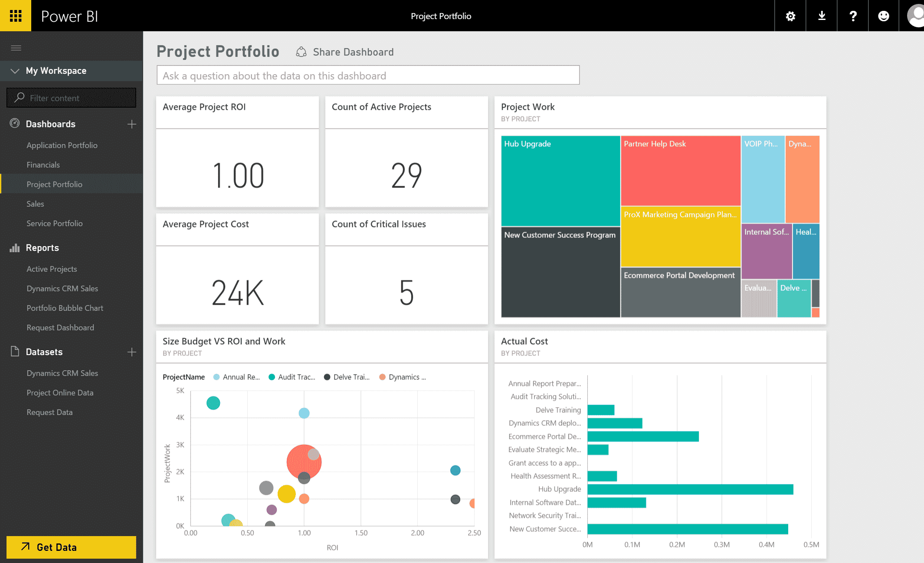Click the Filter content search field
The image size is (924, 563).
tap(71, 98)
